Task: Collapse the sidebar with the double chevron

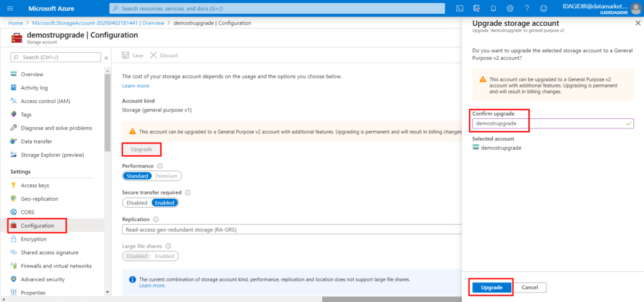Action: click(x=106, y=57)
